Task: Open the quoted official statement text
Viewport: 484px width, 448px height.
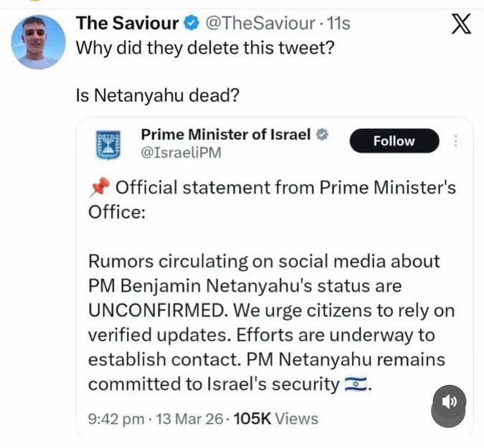Action: [x=271, y=323]
